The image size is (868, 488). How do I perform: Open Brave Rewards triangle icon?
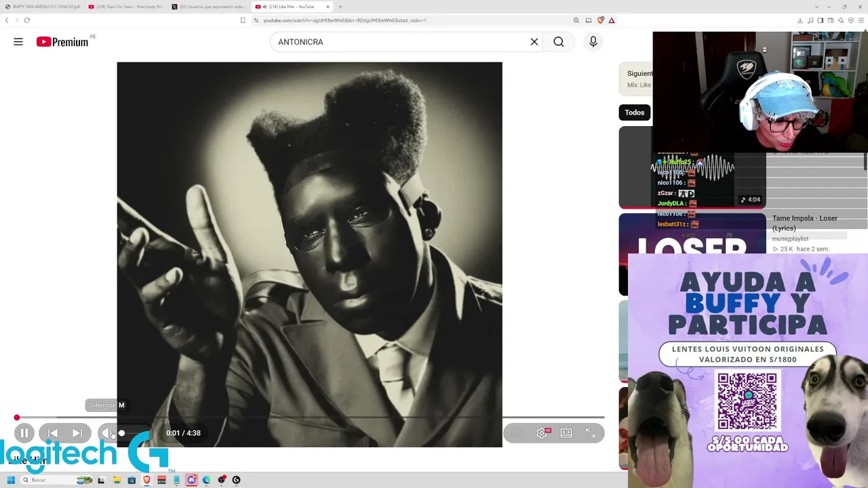(x=612, y=20)
